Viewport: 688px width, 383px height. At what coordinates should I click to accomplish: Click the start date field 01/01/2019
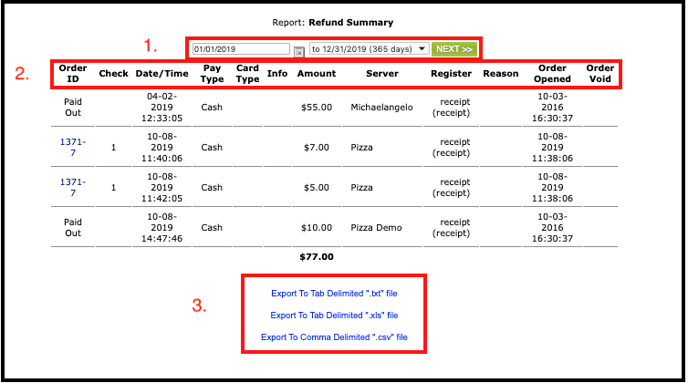[x=241, y=49]
